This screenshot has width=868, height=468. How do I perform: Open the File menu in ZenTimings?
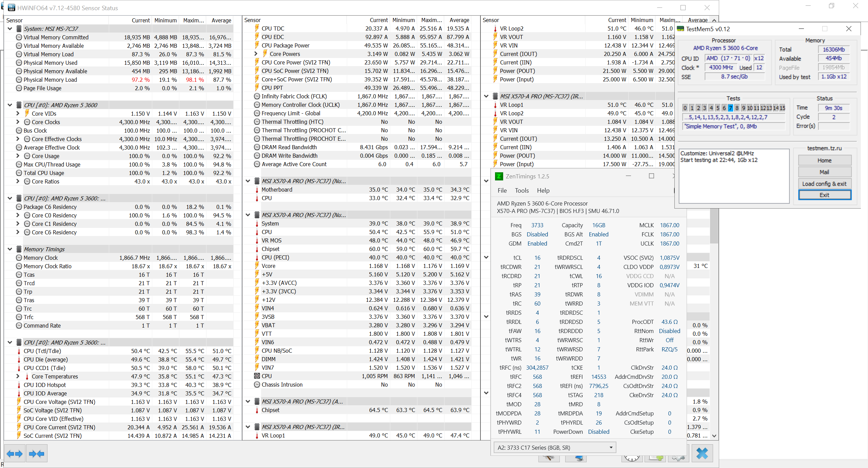pos(502,191)
